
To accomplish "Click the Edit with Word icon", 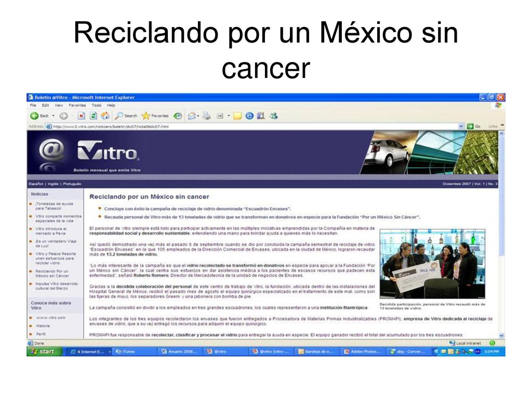I will point(220,116).
